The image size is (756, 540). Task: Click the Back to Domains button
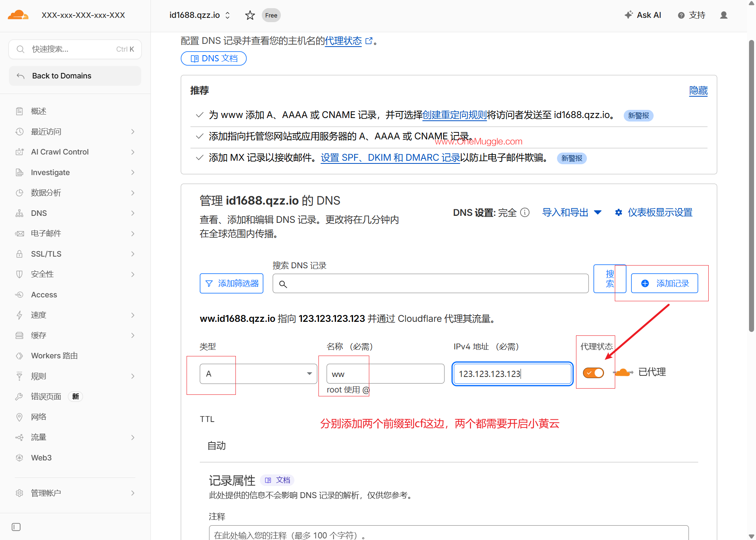(75, 76)
